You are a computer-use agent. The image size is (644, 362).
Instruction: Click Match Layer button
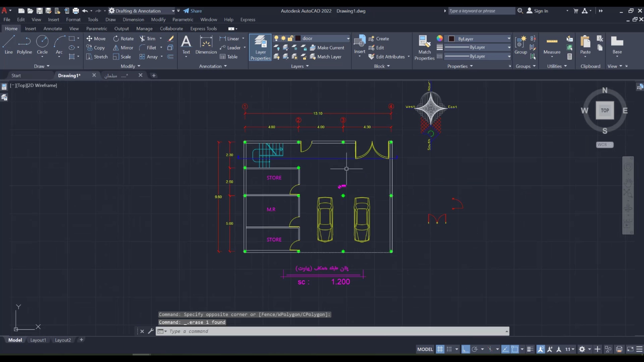click(326, 57)
